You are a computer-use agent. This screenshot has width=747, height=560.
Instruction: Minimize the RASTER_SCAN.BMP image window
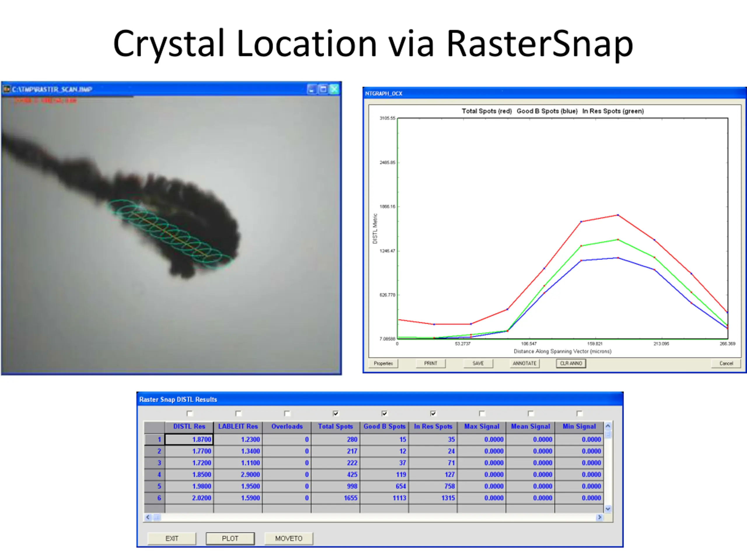click(x=312, y=89)
